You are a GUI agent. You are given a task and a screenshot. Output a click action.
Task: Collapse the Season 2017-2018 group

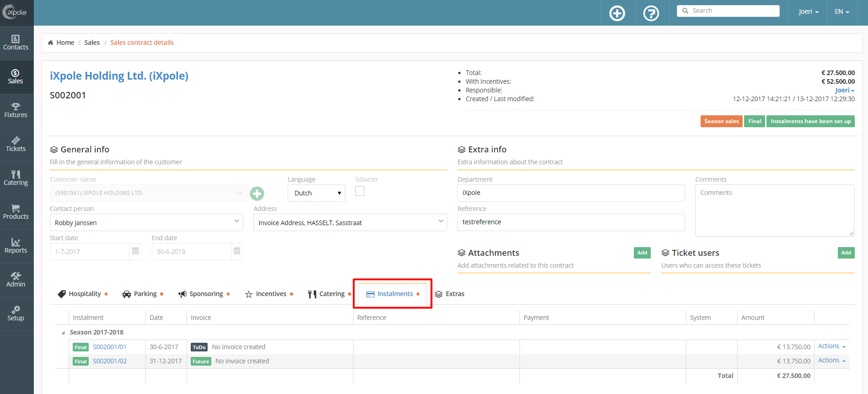pos(63,333)
